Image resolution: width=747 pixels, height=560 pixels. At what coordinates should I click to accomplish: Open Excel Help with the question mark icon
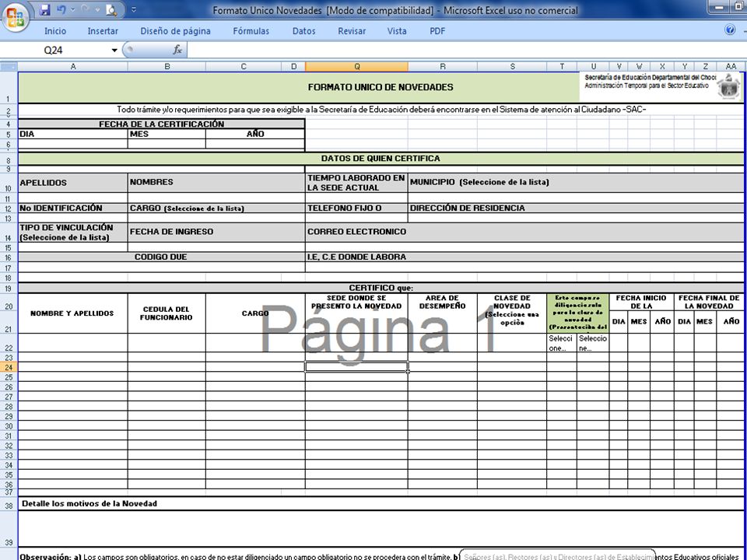click(730, 30)
